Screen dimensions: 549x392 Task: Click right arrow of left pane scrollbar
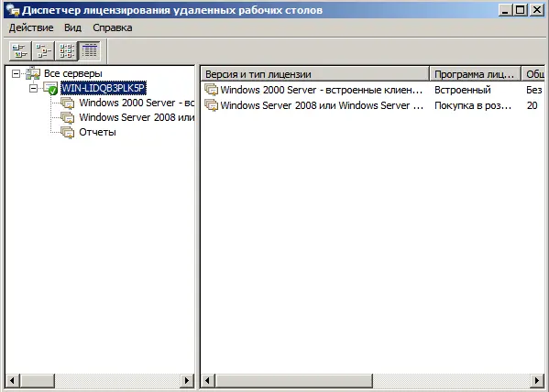(187, 380)
